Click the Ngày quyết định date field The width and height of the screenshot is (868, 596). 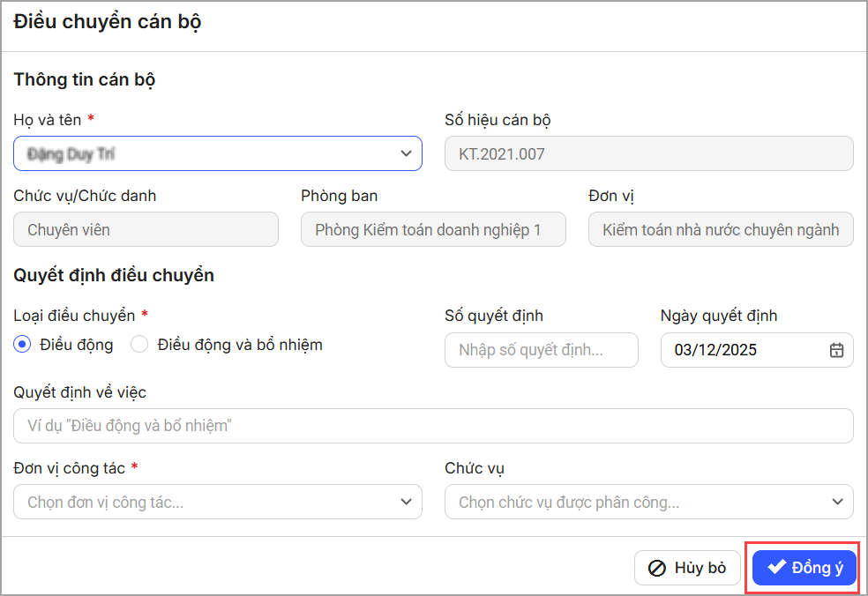point(741,350)
